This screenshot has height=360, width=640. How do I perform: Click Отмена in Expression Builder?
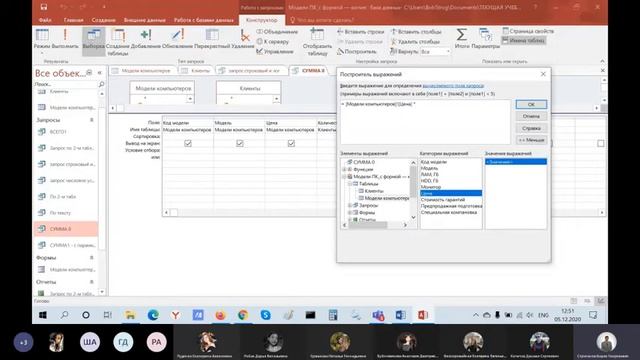(x=531, y=116)
